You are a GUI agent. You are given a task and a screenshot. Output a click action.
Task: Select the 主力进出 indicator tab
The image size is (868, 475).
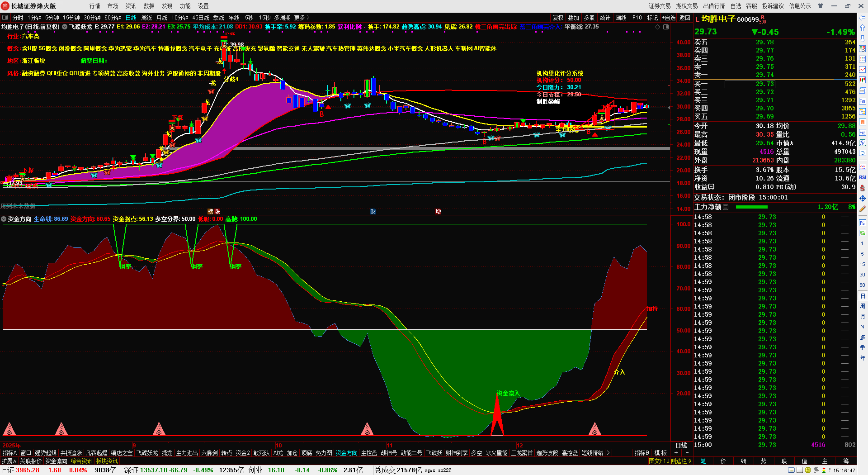(x=187, y=453)
